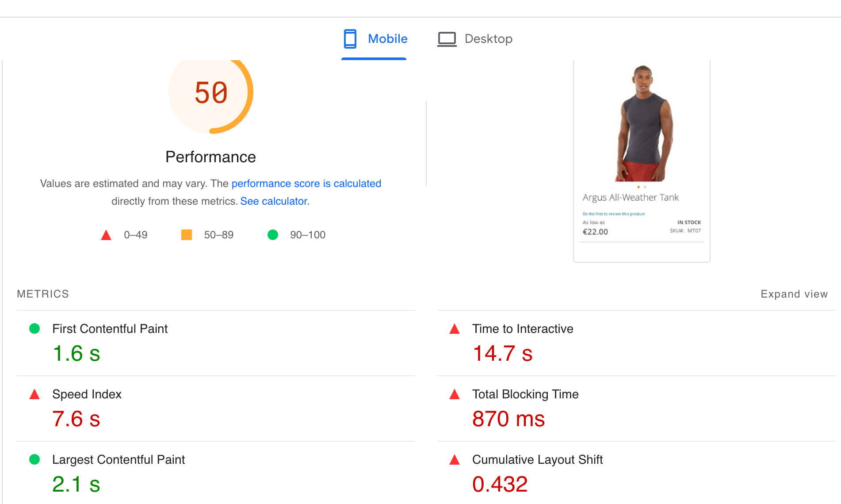
Task: Toggle the red warning on Cumulative Layout Shift
Action: click(x=454, y=460)
